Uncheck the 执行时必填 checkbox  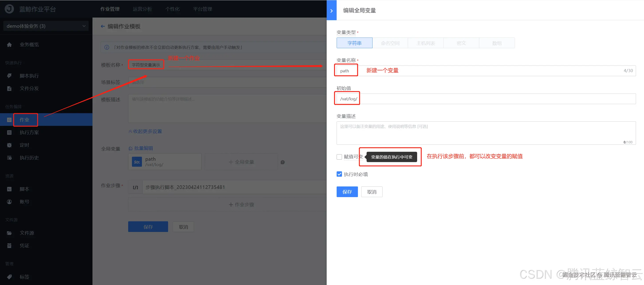coord(339,174)
